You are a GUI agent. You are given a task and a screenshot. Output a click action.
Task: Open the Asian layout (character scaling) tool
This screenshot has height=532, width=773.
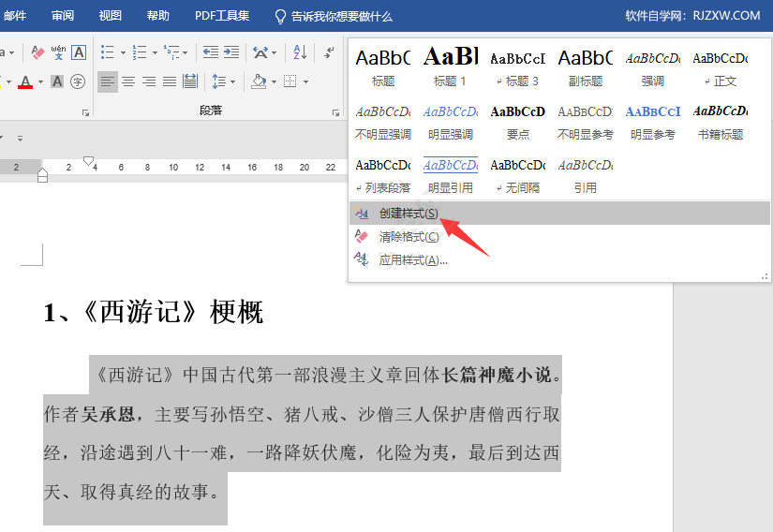point(260,52)
